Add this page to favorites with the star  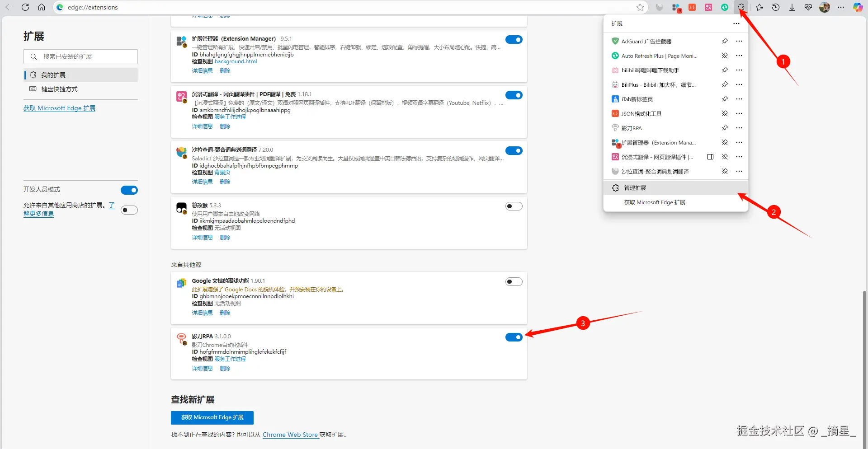coord(640,7)
